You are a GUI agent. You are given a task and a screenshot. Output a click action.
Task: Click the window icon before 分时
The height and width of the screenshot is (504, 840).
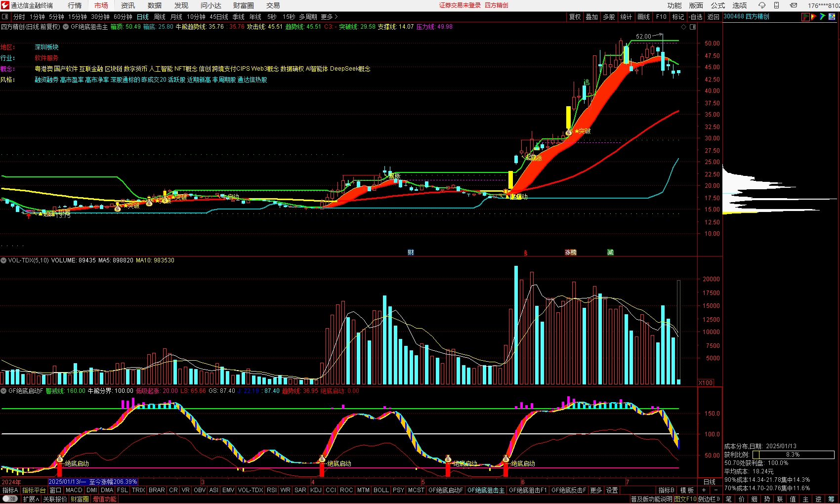tap(5, 17)
